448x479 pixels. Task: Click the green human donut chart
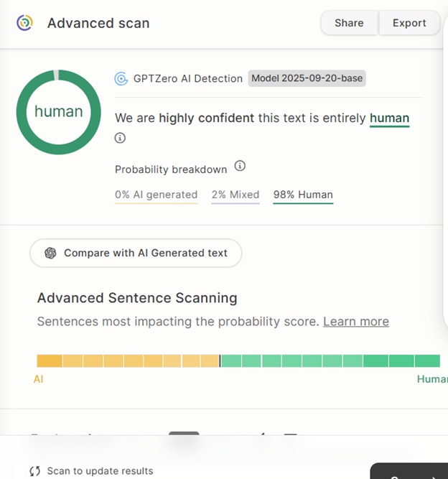59,111
